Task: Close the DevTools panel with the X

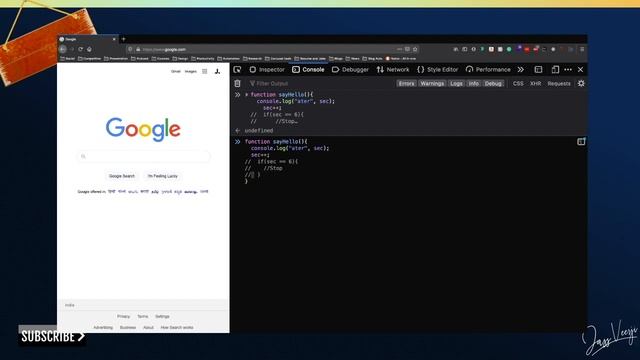Action: 580,69
